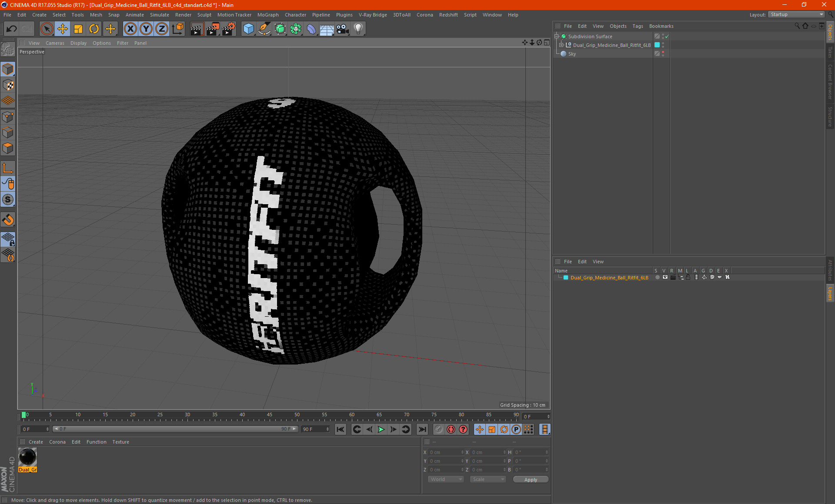The width and height of the screenshot is (835, 504).
Task: Toggle Sky object visibility dots
Action: pyautogui.click(x=663, y=54)
